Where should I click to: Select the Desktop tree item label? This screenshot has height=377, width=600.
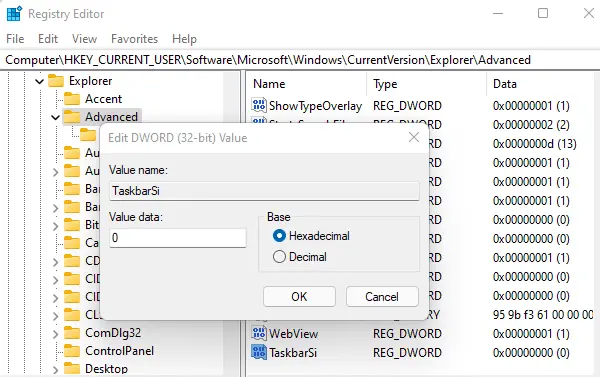(x=106, y=369)
